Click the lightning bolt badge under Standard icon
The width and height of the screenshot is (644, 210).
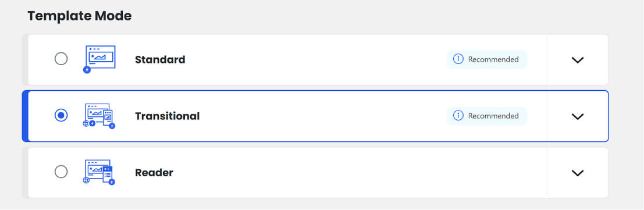click(x=87, y=70)
